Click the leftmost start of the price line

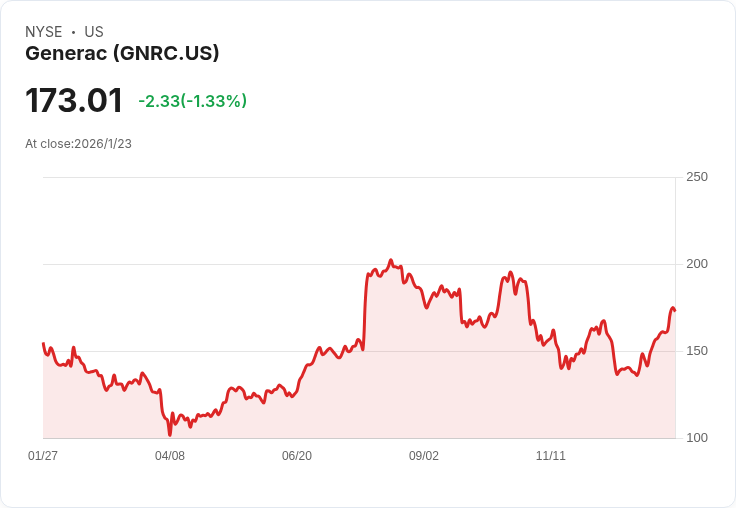click(x=43, y=343)
